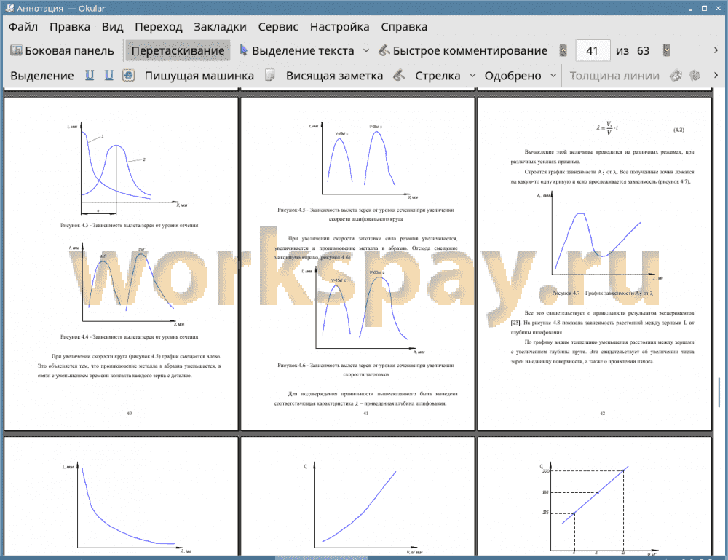Open the Файл menu
This screenshot has width=728, height=560.
(23, 27)
